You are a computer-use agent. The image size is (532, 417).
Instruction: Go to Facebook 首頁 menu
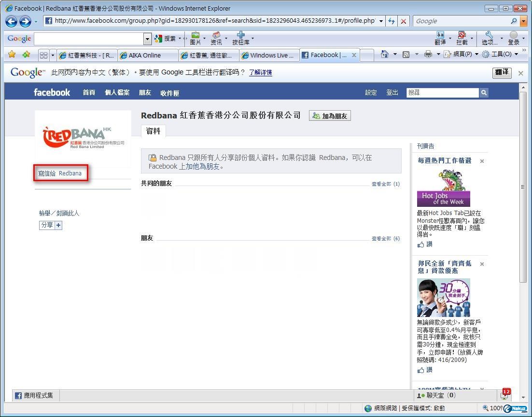coord(89,93)
